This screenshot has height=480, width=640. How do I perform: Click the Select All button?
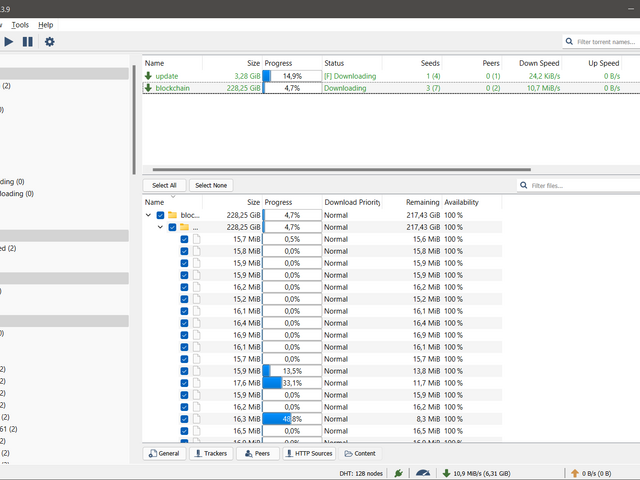[x=164, y=185]
